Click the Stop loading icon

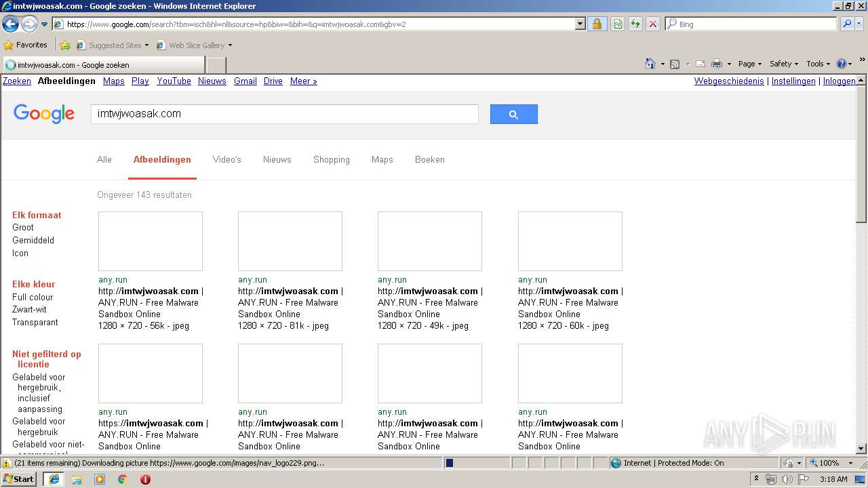point(652,24)
